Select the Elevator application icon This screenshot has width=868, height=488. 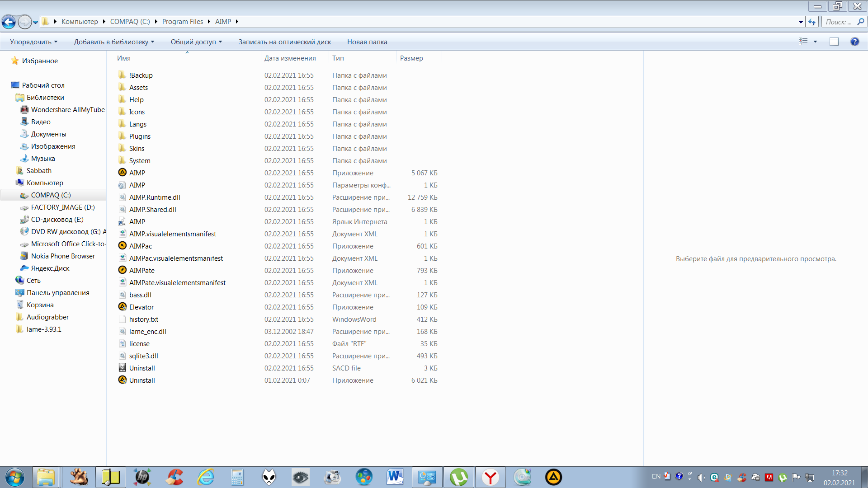coord(122,306)
